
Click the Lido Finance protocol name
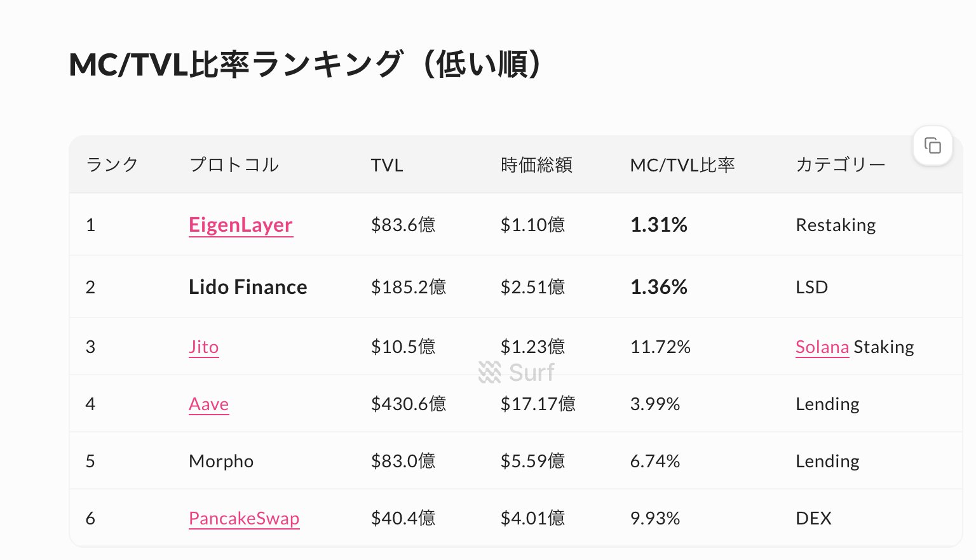click(x=248, y=287)
